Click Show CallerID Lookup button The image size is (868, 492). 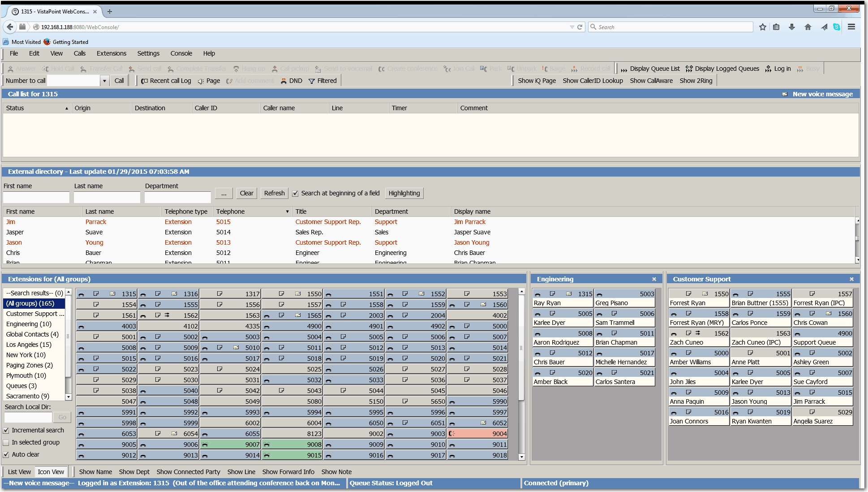[593, 81]
